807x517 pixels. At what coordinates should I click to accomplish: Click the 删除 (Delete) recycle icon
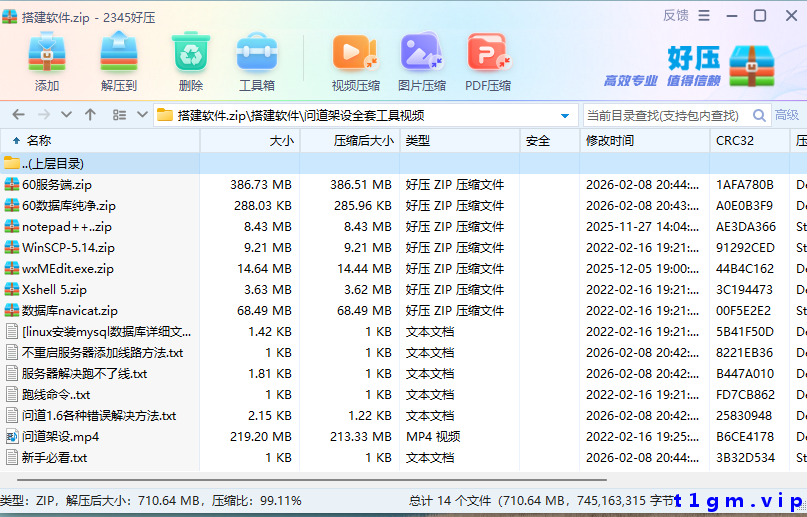click(x=191, y=51)
